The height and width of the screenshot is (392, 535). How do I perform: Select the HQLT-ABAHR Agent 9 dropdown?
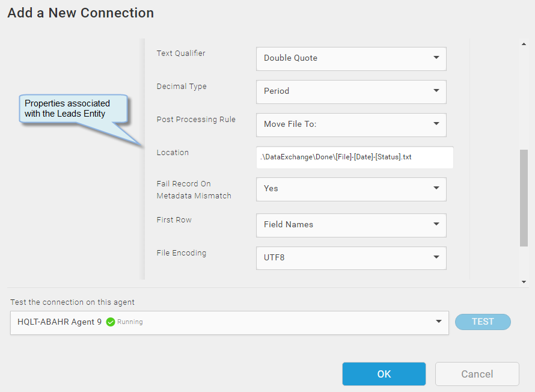[x=229, y=323]
